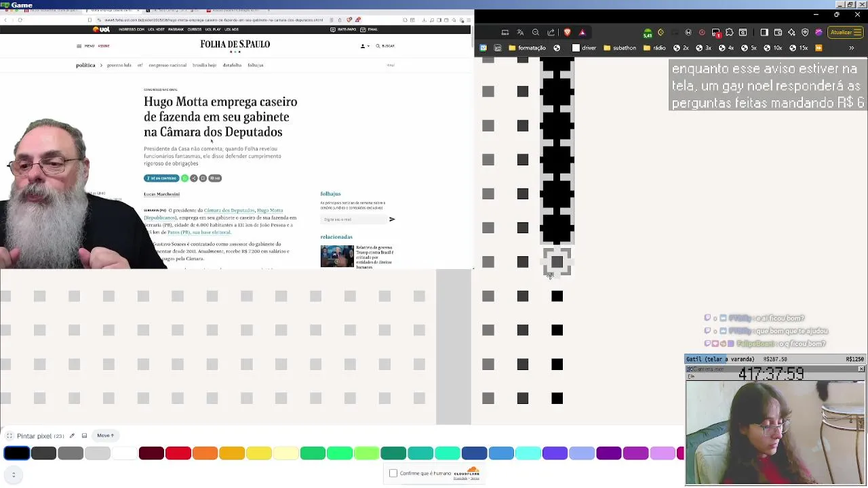This screenshot has height=488, width=868.
Task: Click the 4x bookmark
Action: 726,48
